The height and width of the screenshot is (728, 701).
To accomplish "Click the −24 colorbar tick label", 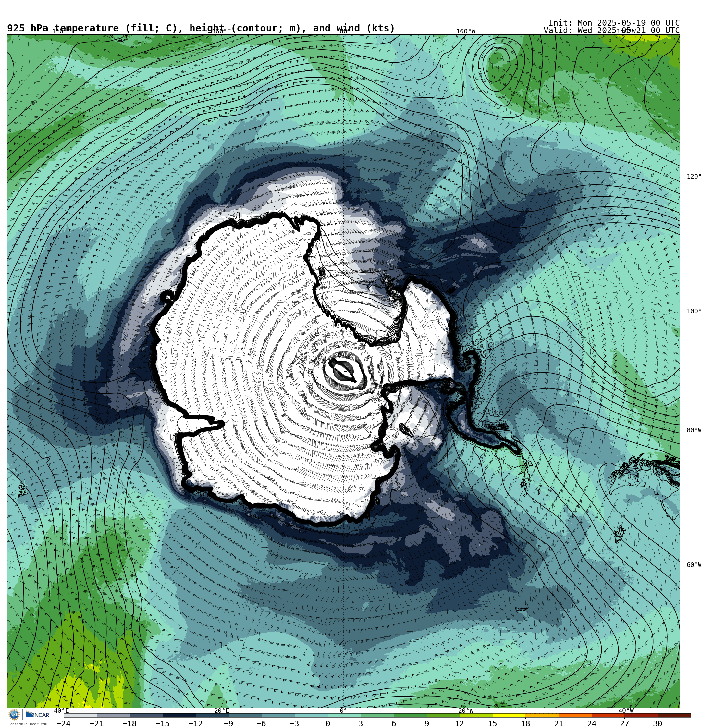I will point(64,723).
